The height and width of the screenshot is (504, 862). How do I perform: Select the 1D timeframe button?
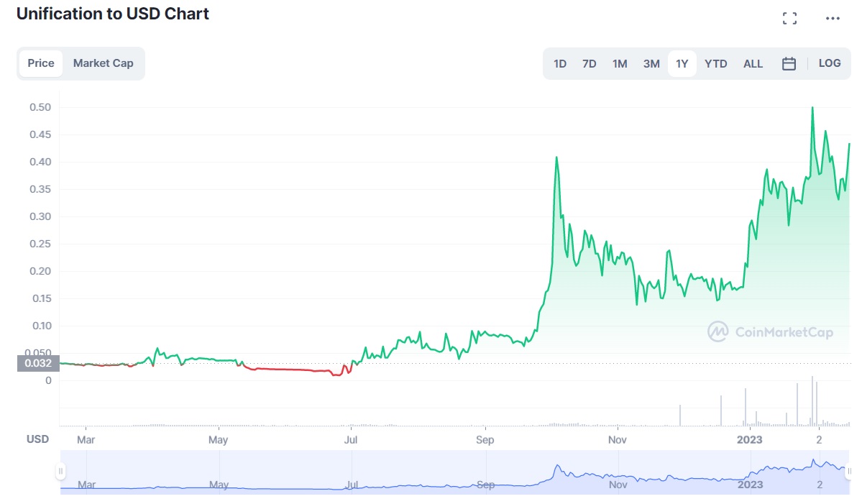(x=559, y=63)
